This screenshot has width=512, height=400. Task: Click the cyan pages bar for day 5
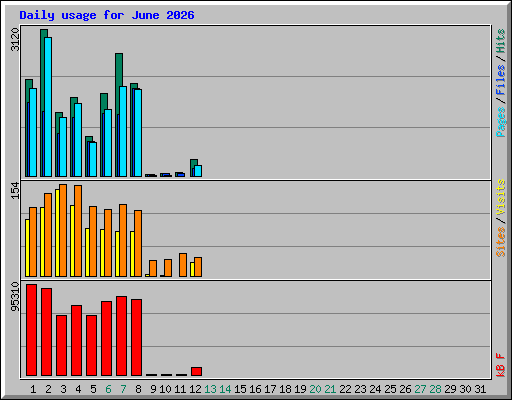[x=93, y=159]
